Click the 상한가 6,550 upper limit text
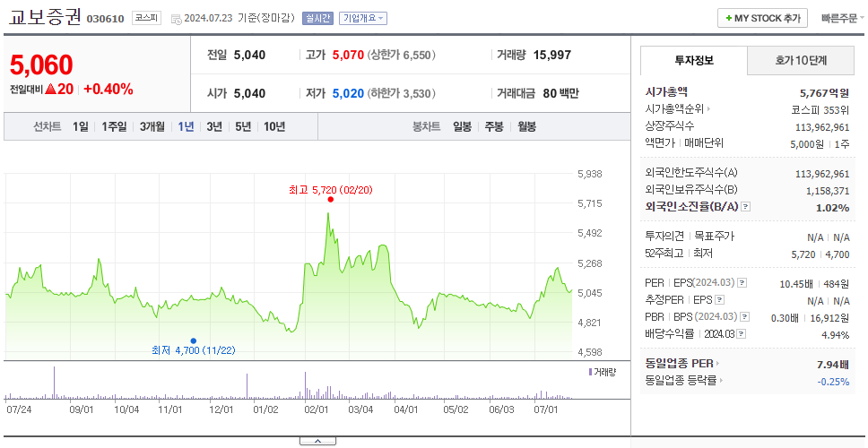The image size is (868, 448). (402, 56)
